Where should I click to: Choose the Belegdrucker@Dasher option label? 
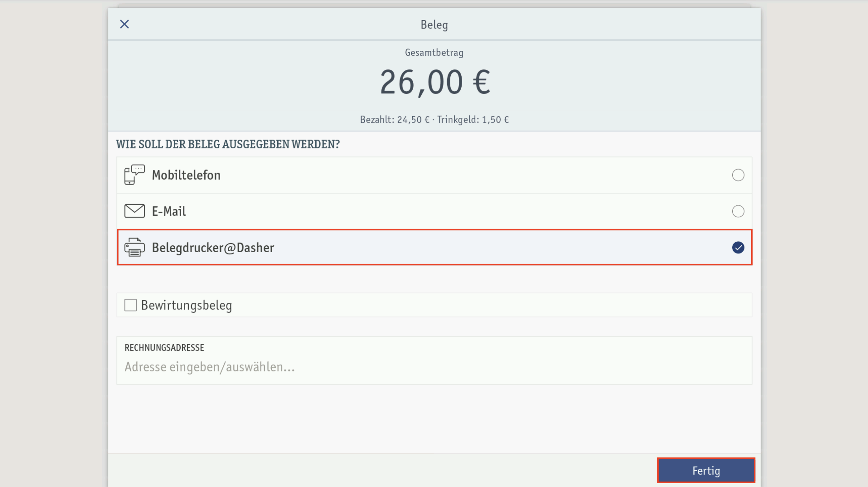coord(213,248)
